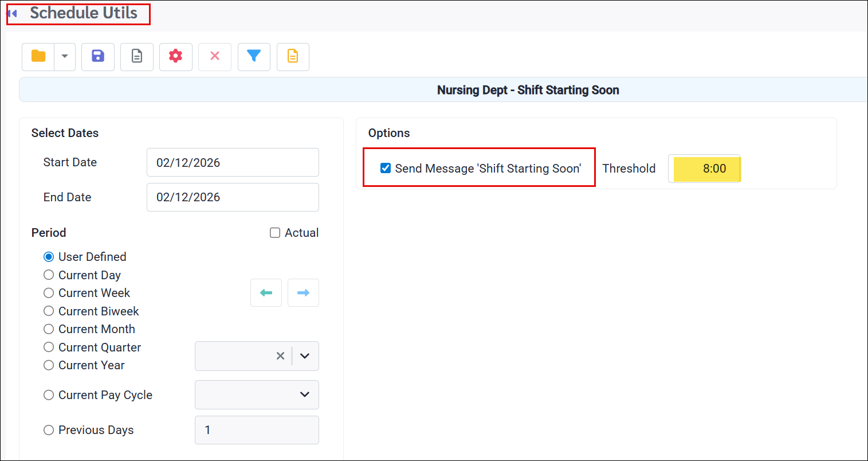Screen dimensions: 868x461
Task: Choose the Current Month period option
Action: pos(49,329)
